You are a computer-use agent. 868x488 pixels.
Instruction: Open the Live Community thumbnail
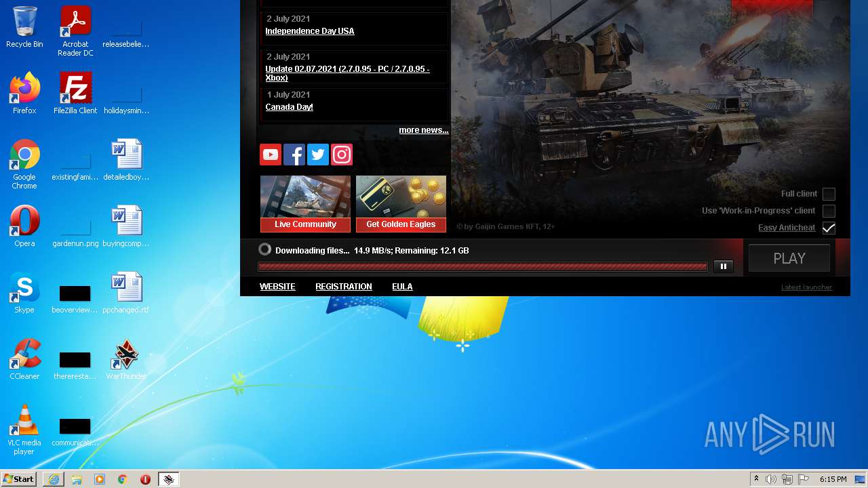[306, 204]
